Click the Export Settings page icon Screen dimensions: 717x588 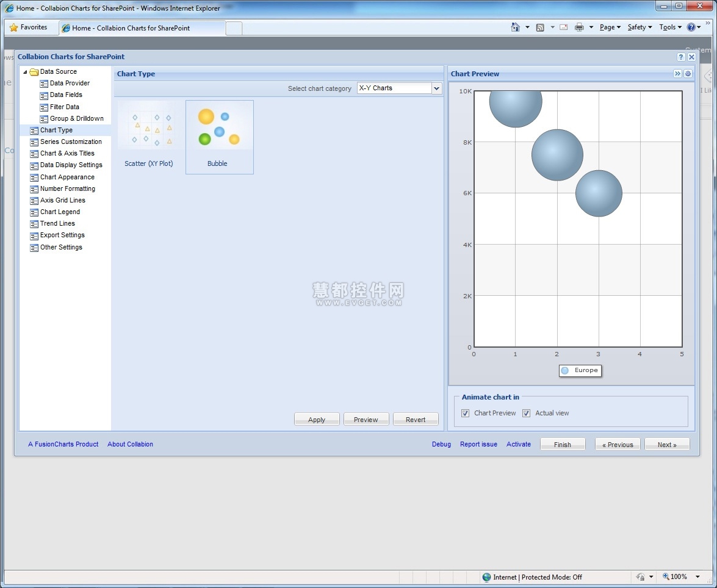[x=34, y=236]
